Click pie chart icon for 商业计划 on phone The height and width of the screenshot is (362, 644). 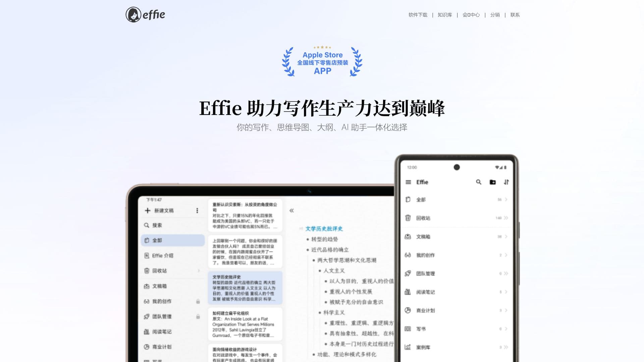click(408, 310)
